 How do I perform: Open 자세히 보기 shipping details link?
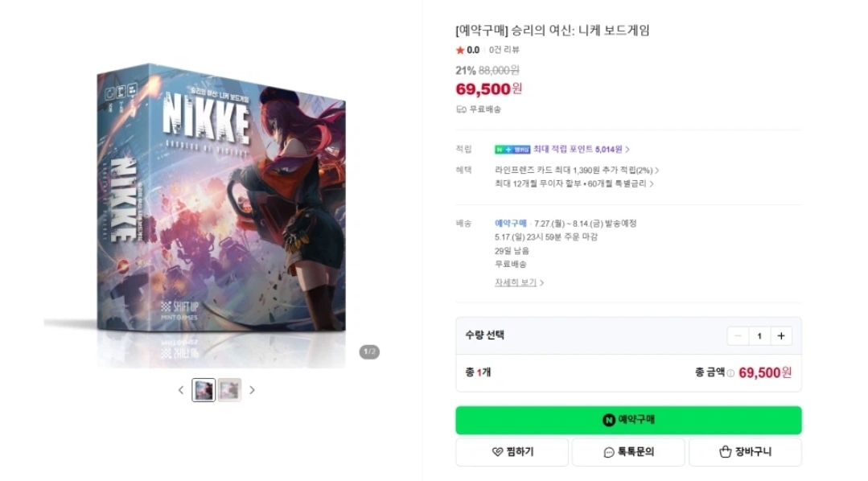(x=519, y=283)
